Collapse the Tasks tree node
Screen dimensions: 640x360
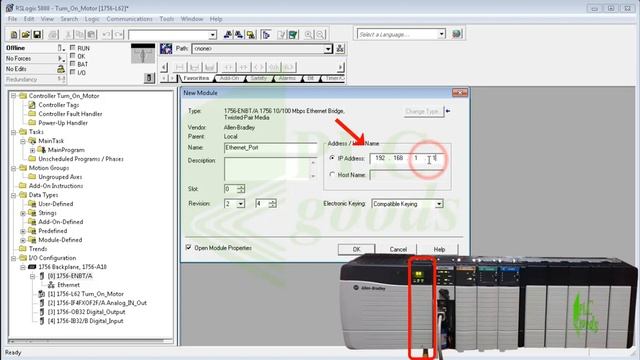click(x=13, y=132)
